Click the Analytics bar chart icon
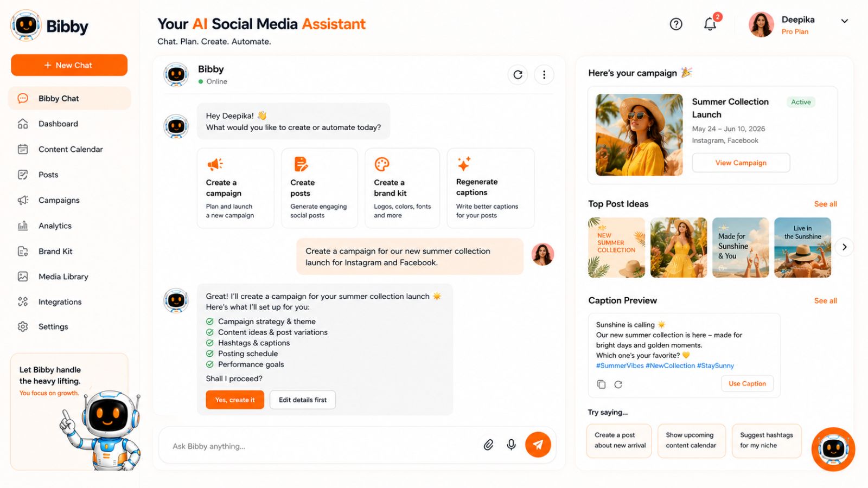This screenshot has height=488, width=868. (23, 226)
